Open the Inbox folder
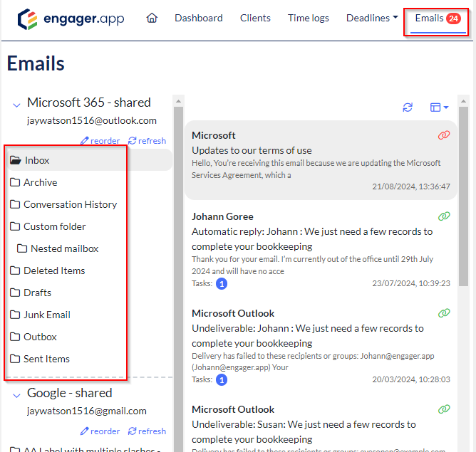The width and height of the screenshot is (476, 452). (90, 160)
